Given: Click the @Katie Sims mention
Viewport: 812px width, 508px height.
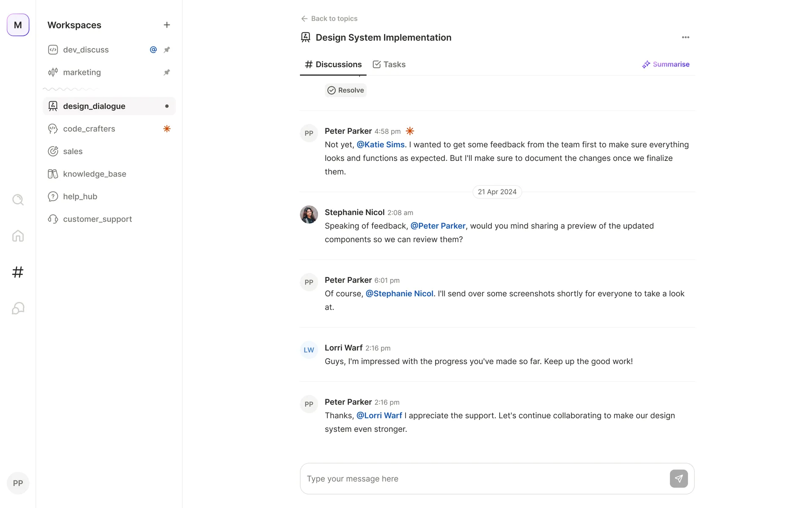Looking at the screenshot, I should [381, 144].
